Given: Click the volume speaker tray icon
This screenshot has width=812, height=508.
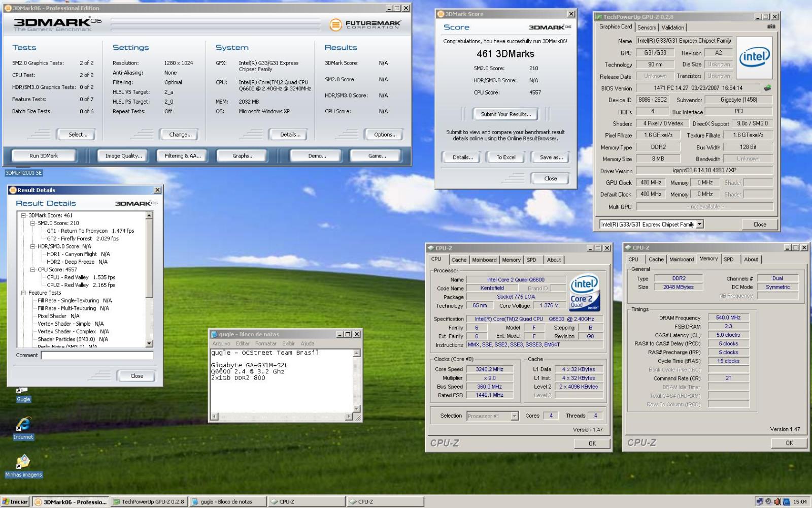Looking at the screenshot, I should point(777,501).
